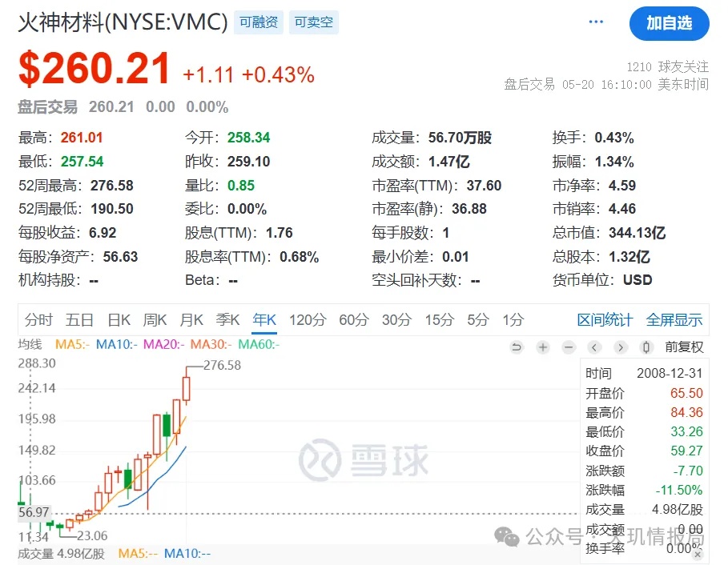Select the 周K chart tab

(x=155, y=319)
